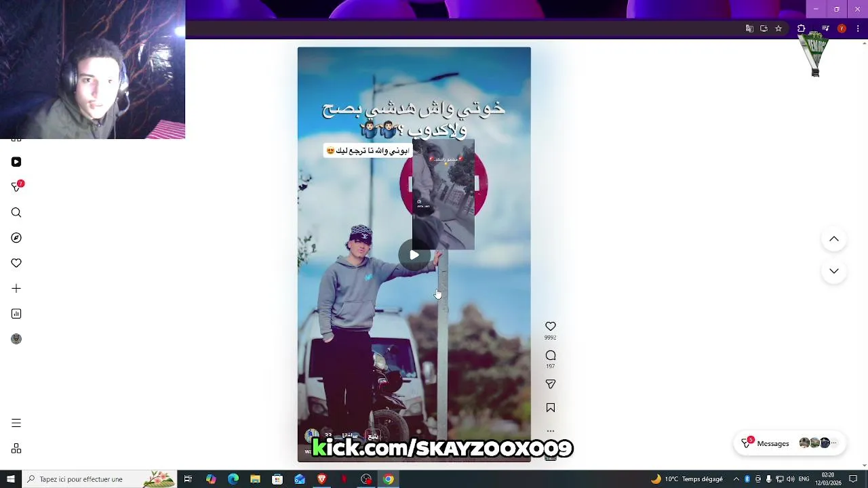Viewport: 868px width, 488px height.
Task: Open the weather widget '10°C Temps dégagé'
Action: [x=686, y=479]
